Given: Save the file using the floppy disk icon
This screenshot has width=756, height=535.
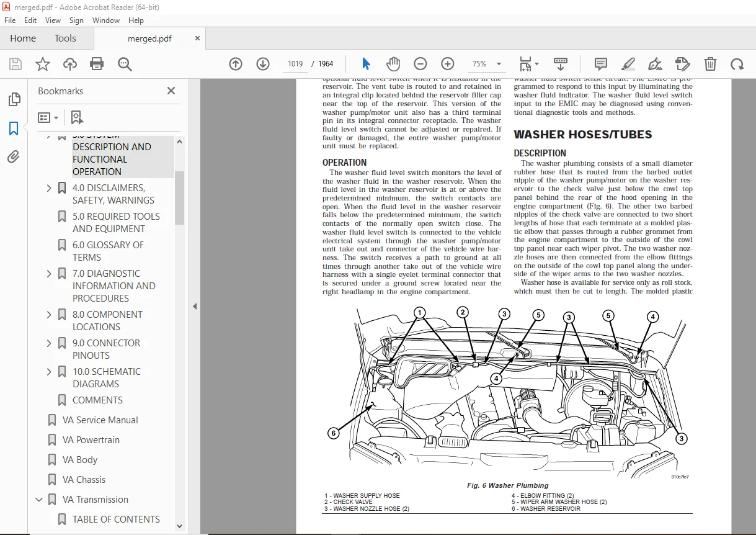Looking at the screenshot, I should [16, 64].
